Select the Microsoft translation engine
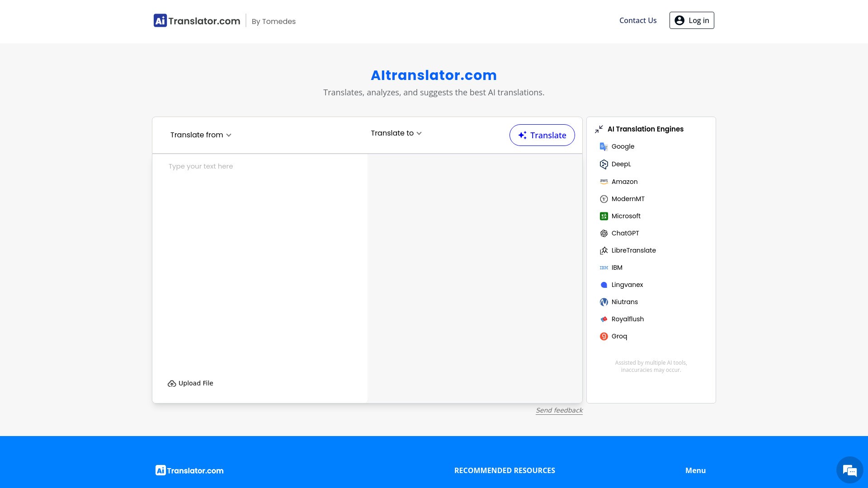This screenshot has width=868, height=488. 626,216
